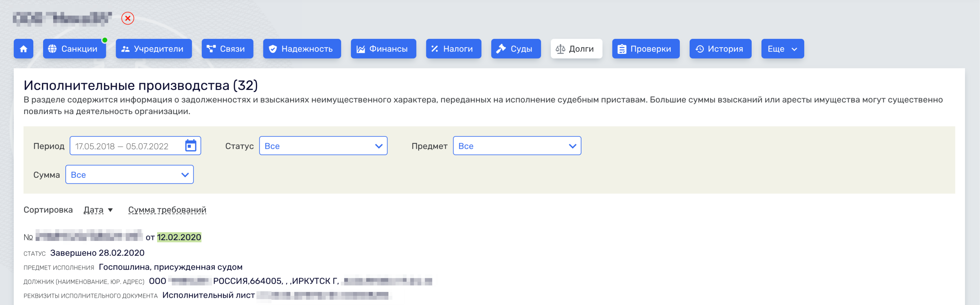Open the Статус dropdown
This screenshot has height=305, width=980.
coord(323,146)
